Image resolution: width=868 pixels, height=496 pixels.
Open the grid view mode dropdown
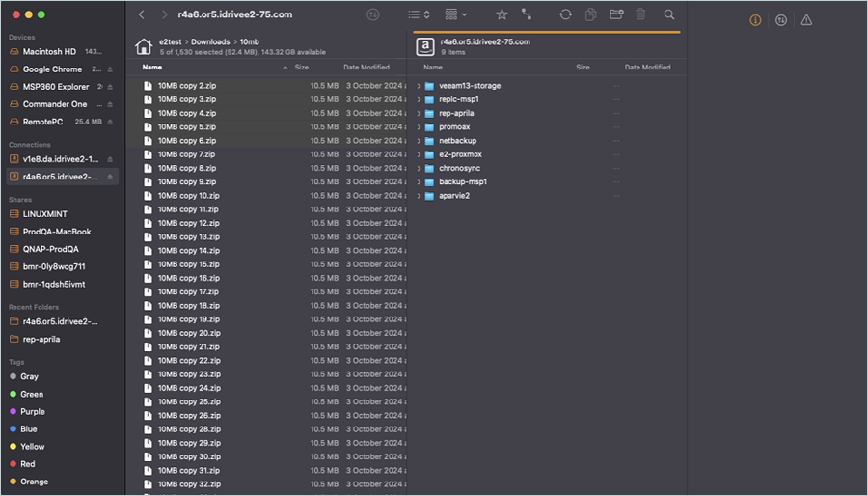coord(455,15)
